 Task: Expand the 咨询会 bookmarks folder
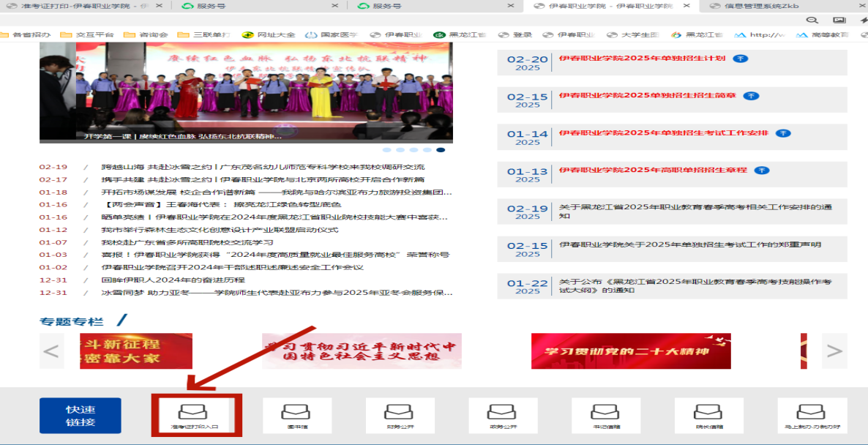tap(147, 34)
